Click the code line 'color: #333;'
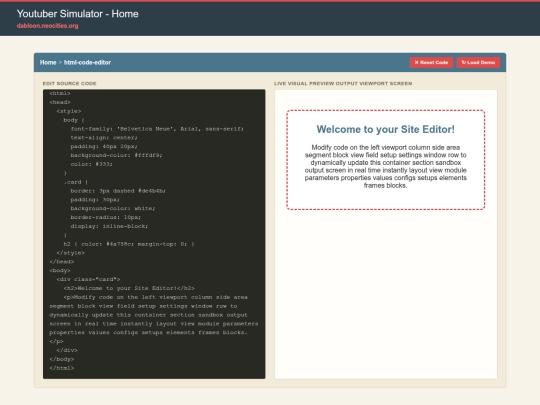 (x=92, y=164)
